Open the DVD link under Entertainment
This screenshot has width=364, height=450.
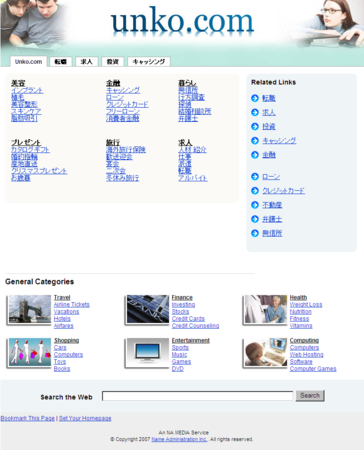(x=178, y=369)
